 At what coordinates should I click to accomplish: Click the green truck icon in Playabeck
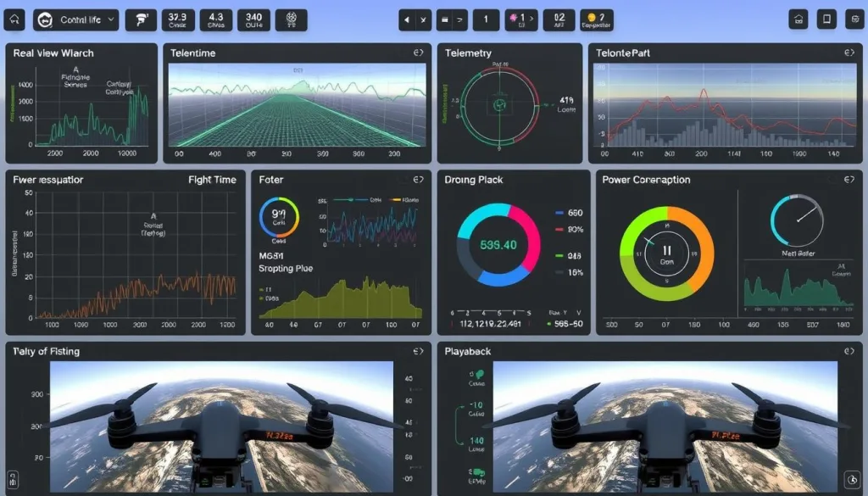coord(477,473)
